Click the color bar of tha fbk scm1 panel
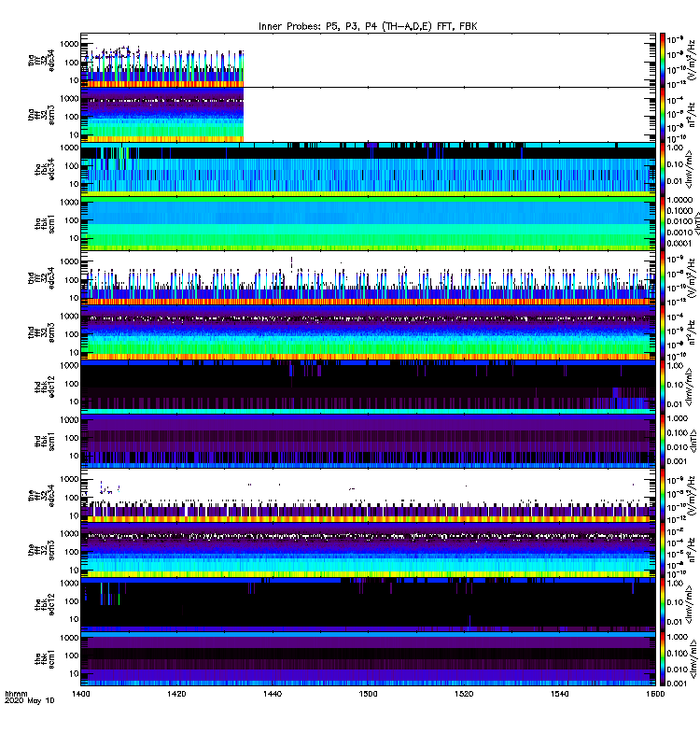Screen dimensions: 700x747 (663, 224)
